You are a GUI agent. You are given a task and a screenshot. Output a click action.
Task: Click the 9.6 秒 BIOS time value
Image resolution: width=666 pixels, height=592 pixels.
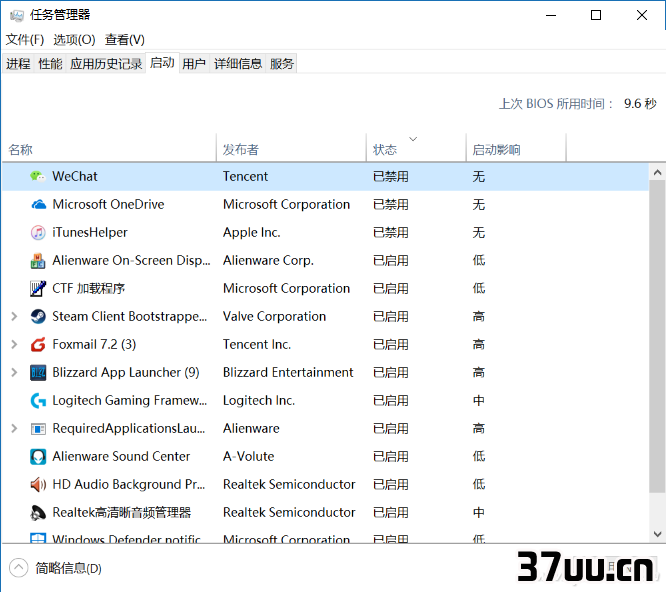(x=640, y=104)
